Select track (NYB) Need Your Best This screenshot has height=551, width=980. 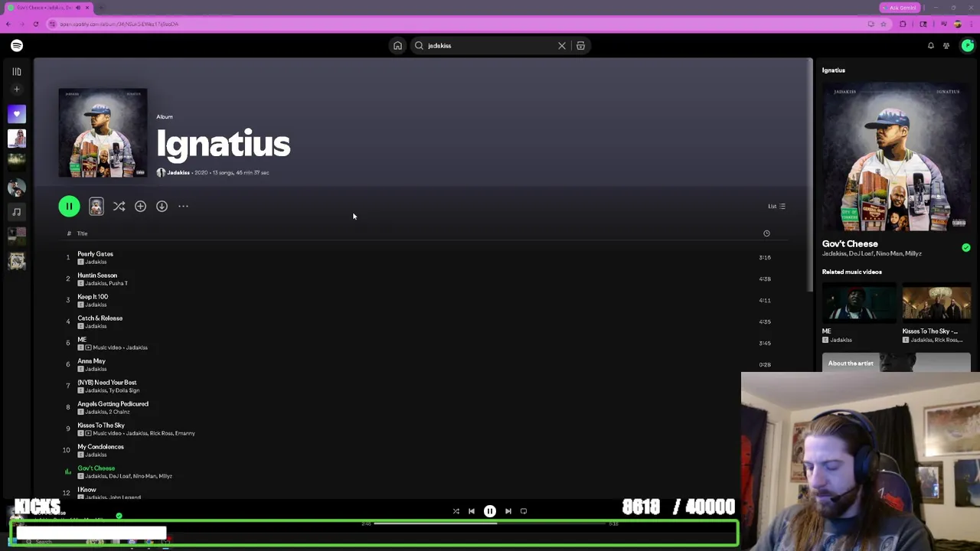(107, 383)
